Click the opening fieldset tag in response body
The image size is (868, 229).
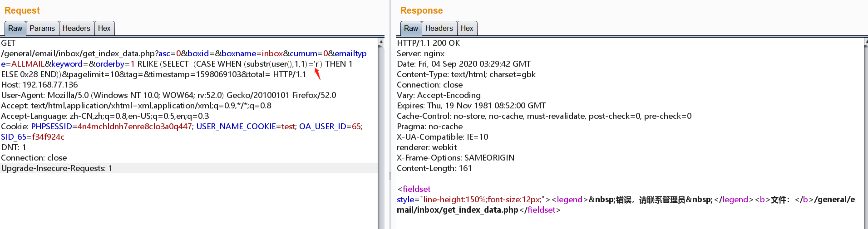pyautogui.click(x=414, y=189)
